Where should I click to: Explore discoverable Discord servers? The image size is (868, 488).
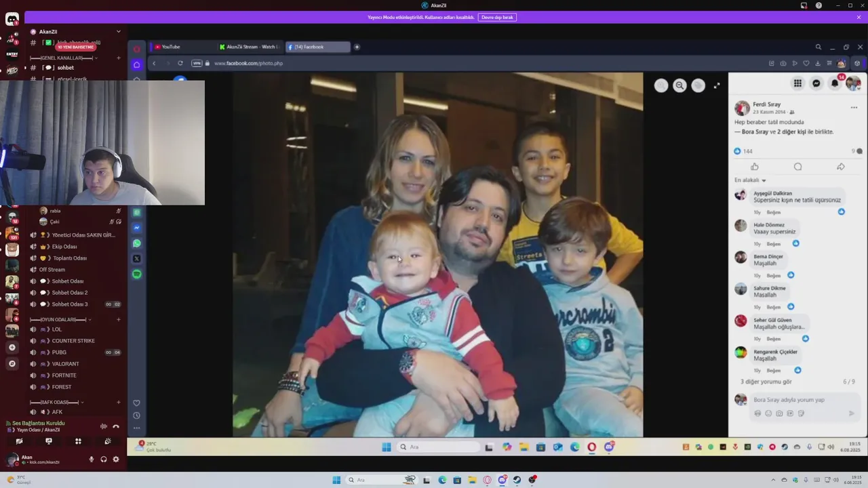click(x=12, y=363)
